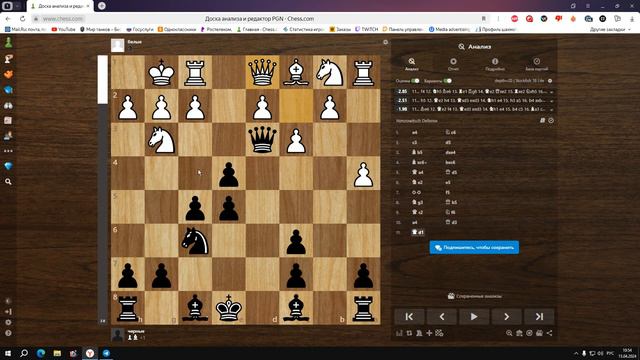
Task: Expand the second engine line rated -2.11
Action: click(x=551, y=100)
